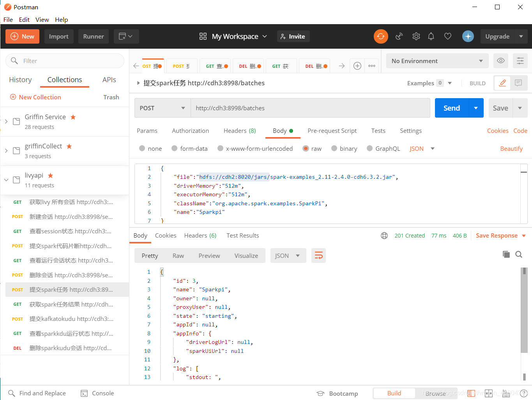This screenshot has height=400, width=532.
Task: Click New Collection link
Action: coord(35,97)
